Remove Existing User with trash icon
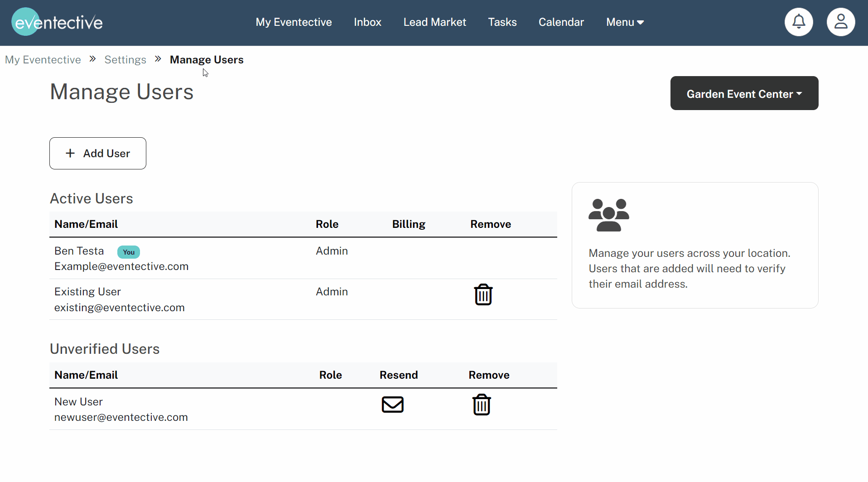 (483, 294)
